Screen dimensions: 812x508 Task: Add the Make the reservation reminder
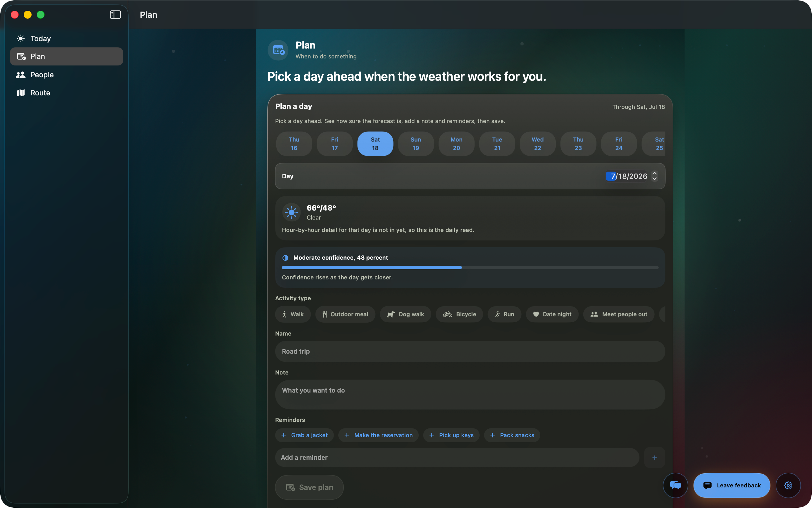(x=378, y=435)
